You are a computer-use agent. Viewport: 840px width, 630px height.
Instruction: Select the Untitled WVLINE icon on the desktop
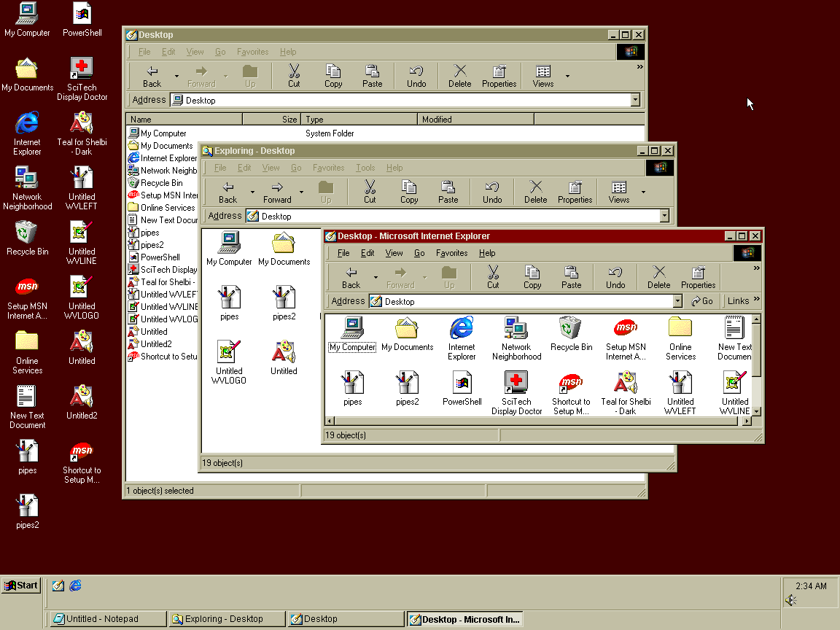pos(82,244)
